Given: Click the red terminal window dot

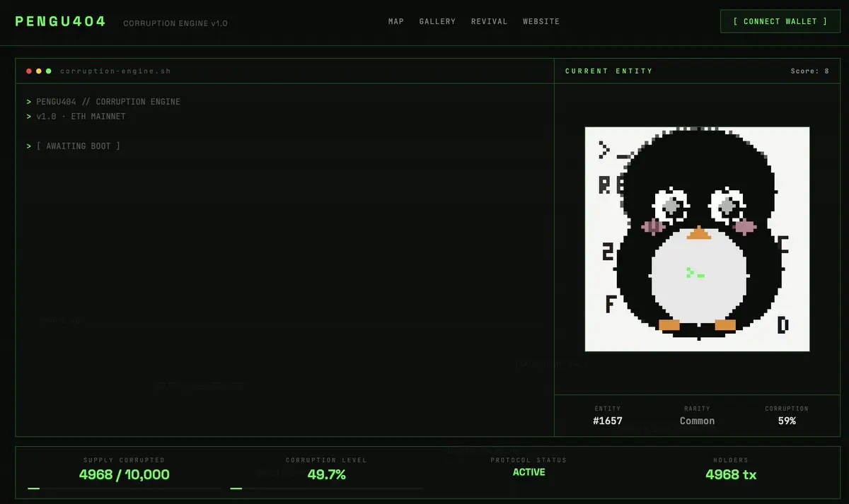Looking at the screenshot, I should coord(29,71).
